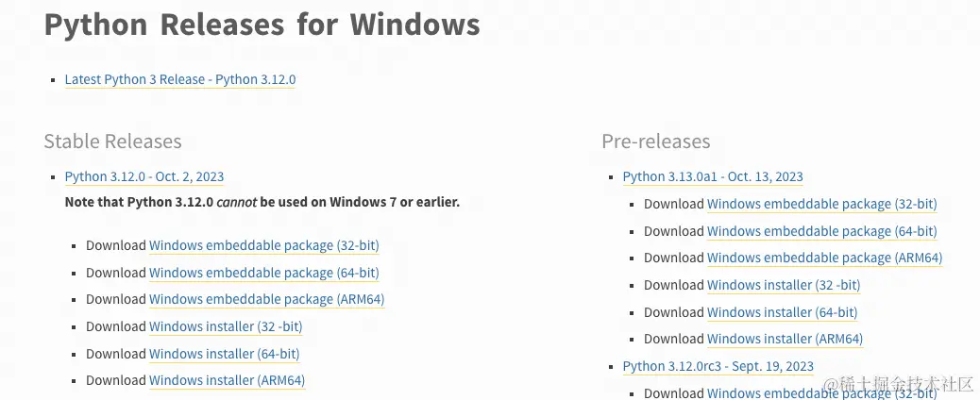
Task: Download 3.13.0a1 Windows installer (32-bit)
Action: point(784,285)
